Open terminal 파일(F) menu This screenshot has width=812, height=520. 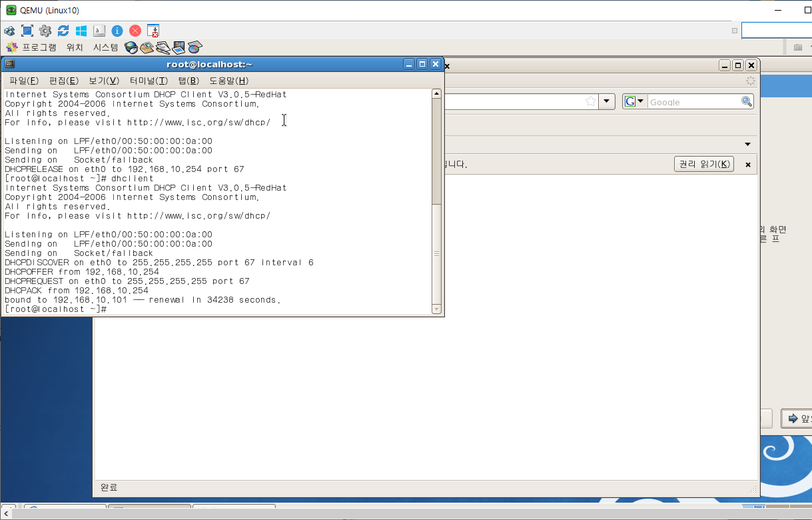(x=24, y=81)
